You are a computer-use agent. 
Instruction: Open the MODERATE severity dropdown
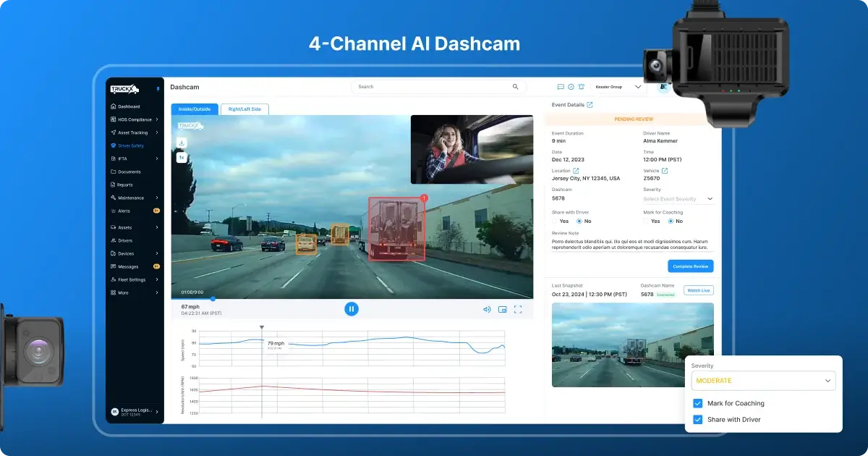pyautogui.click(x=764, y=381)
